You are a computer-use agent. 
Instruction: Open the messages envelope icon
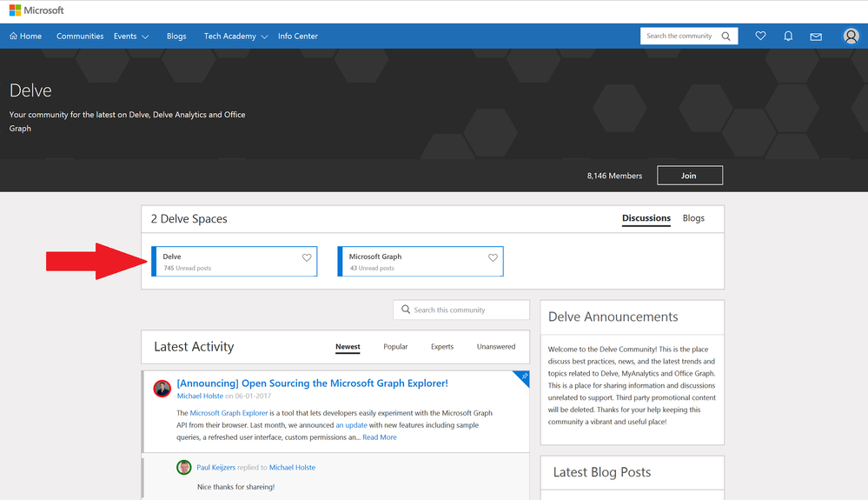click(x=816, y=37)
